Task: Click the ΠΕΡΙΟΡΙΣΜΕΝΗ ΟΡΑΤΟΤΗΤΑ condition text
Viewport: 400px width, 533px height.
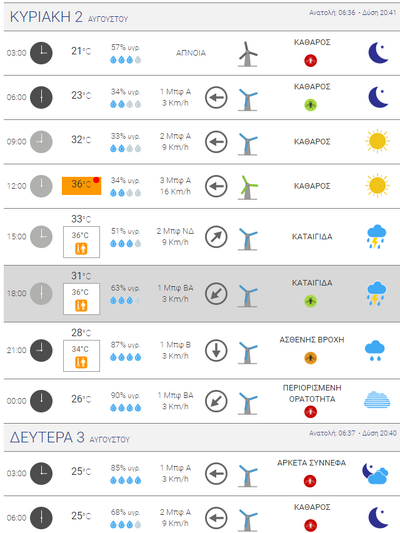Action: pyautogui.click(x=312, y=393)
